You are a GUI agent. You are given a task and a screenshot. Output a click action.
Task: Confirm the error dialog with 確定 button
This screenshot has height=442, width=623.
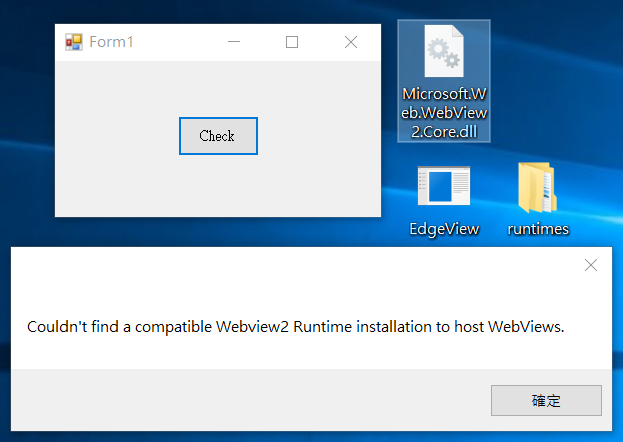[546, 400]
